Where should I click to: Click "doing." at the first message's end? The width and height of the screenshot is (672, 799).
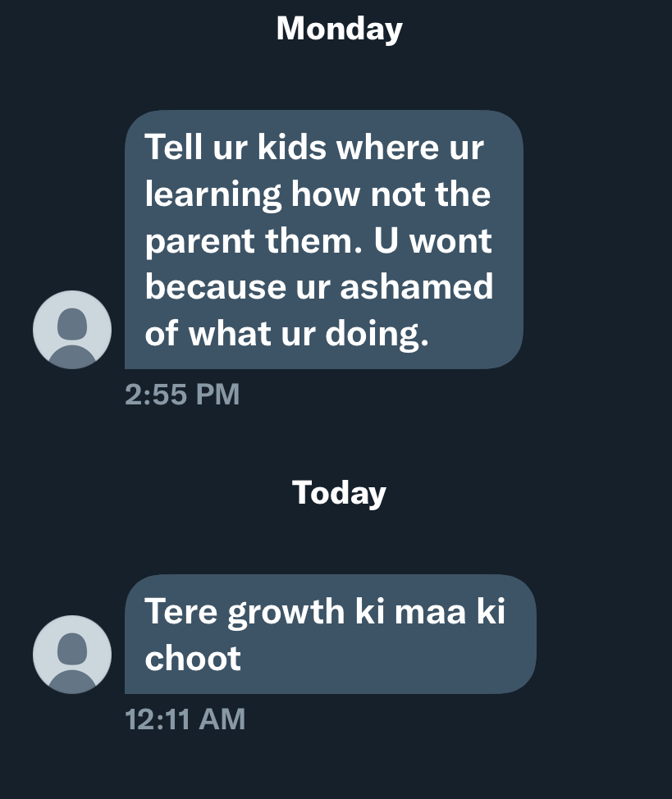point(377,335)
